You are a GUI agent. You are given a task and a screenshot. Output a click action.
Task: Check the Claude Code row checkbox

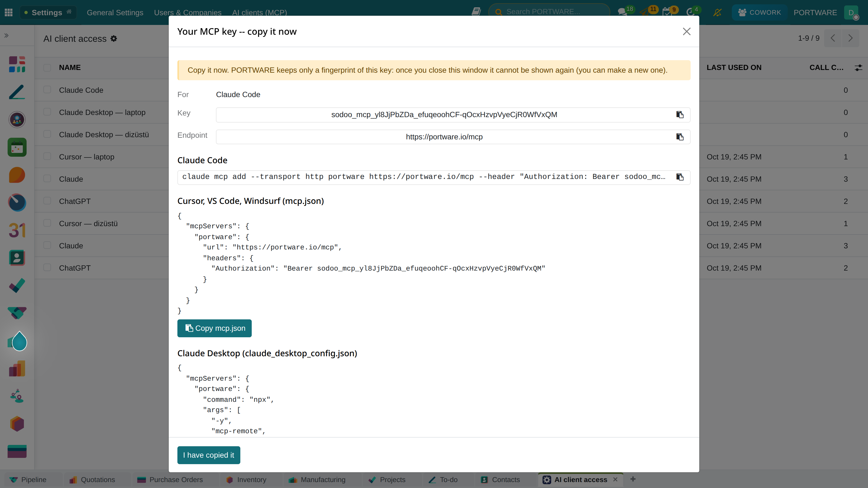pyautogui.click(x=47, y=89)
